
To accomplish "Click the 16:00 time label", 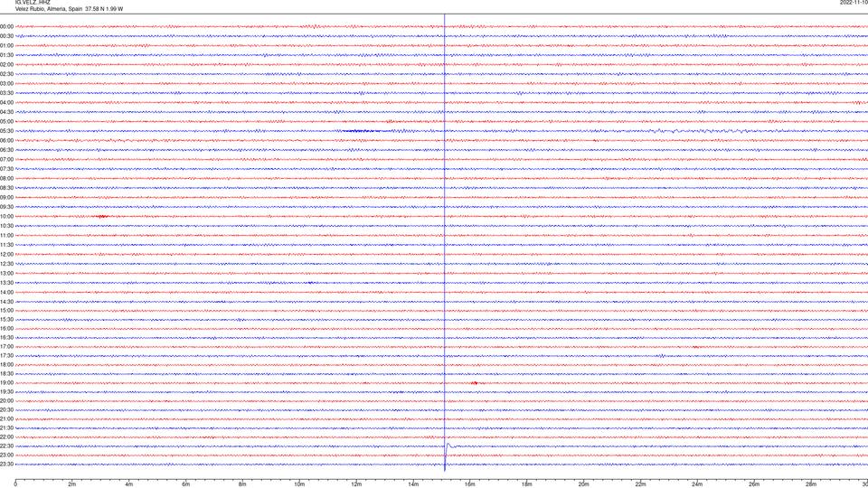I will pyautogui.click(x=6, y=329).
